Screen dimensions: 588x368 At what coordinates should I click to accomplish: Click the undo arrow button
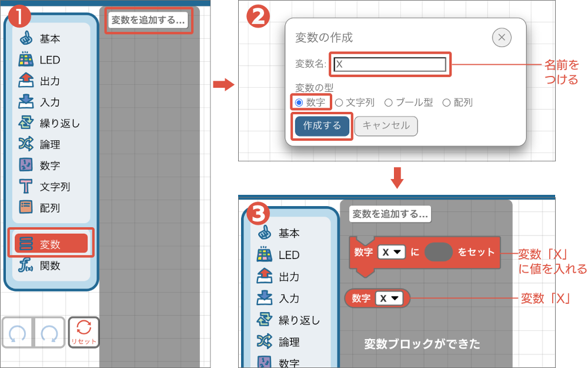[18, 333]
